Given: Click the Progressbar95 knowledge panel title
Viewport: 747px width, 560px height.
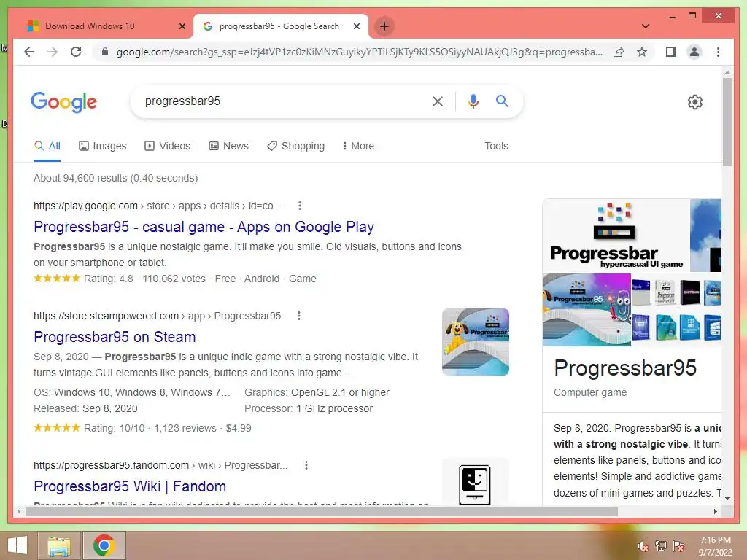Looking at the screenshot, I should click(x=625, y=368).
